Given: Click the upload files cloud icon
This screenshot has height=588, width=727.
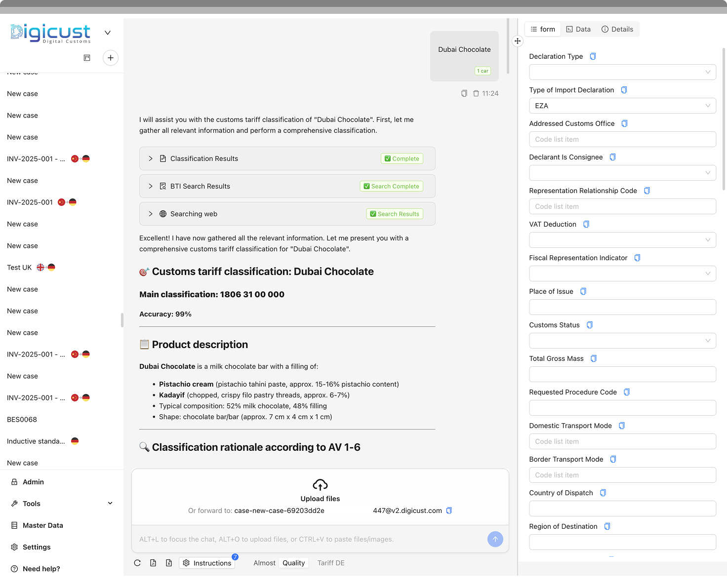Looking at the screenshot, I should (320, 485).
